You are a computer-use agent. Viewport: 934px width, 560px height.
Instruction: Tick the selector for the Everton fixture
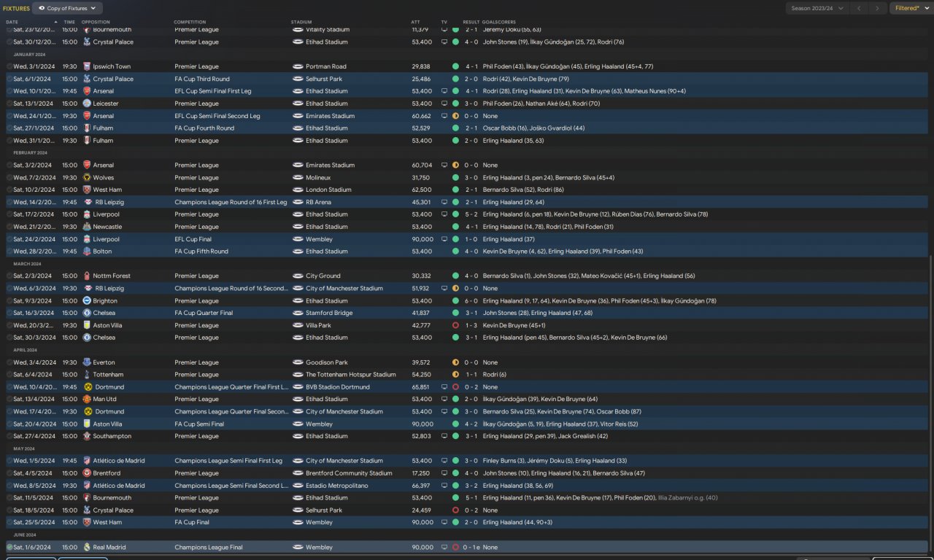pos(9,362)
